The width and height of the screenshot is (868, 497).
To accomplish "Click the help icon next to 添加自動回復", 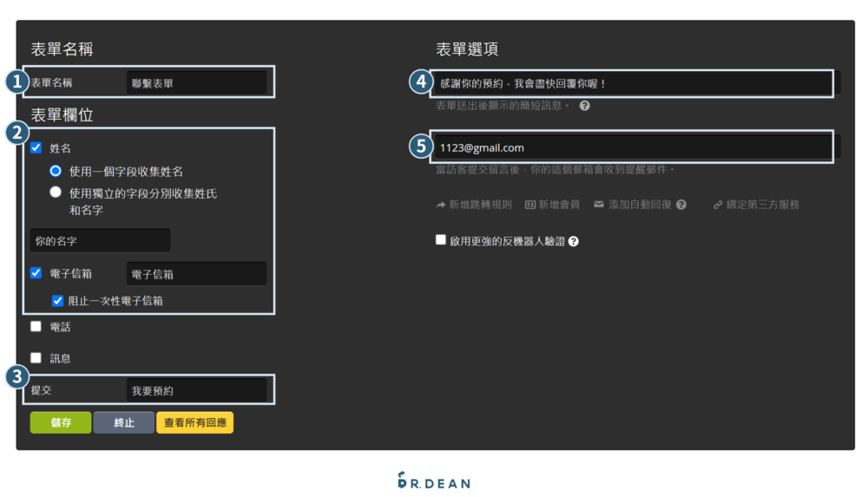I will [681, 205].
